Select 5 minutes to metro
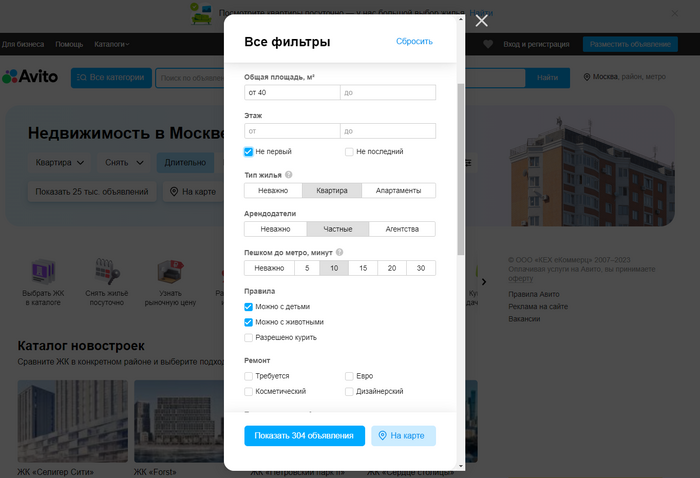 pyautogui.click(x=307, y=268)
